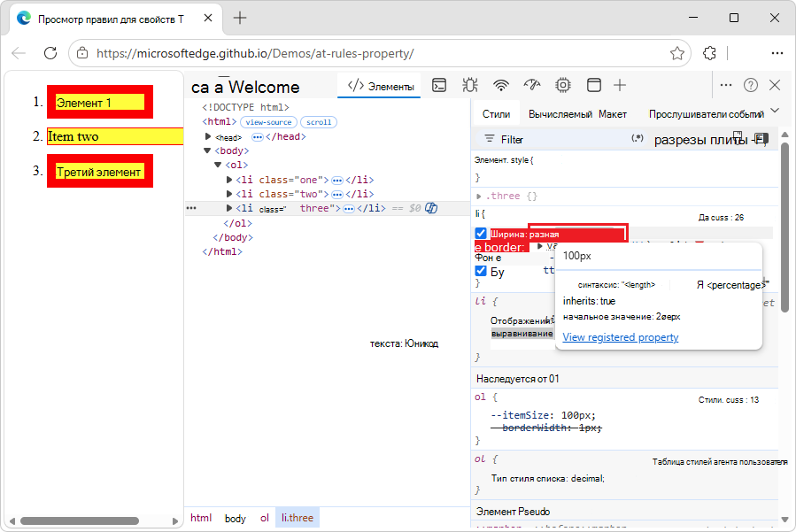This screenshot has height=532, width=796.
Task: Open stylesheet link at line 13
Action: pos(729,400)
